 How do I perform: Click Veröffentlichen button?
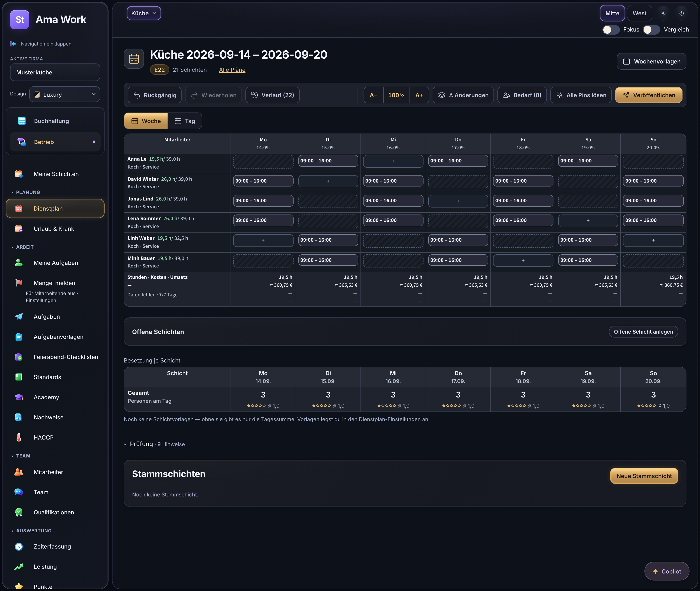click(x=648, y=95)
